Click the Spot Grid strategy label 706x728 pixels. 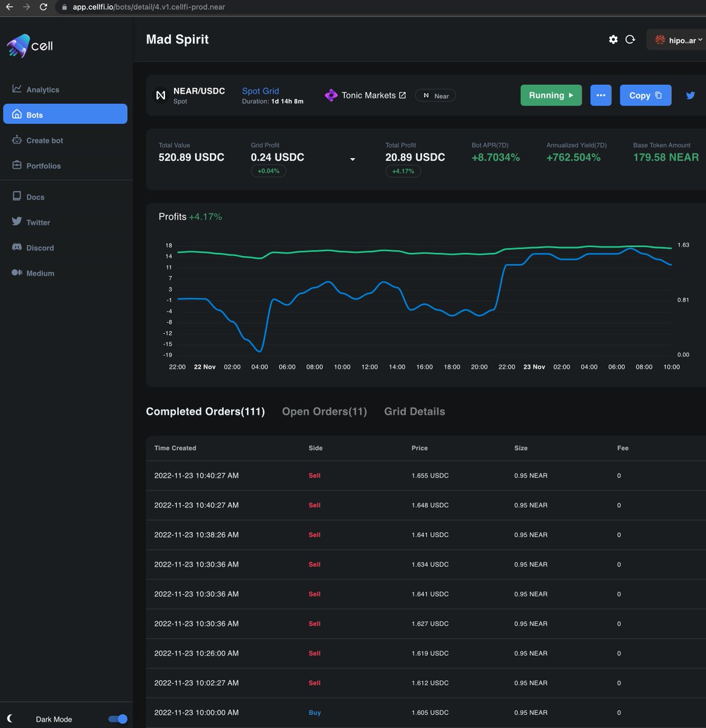(260, 91)
